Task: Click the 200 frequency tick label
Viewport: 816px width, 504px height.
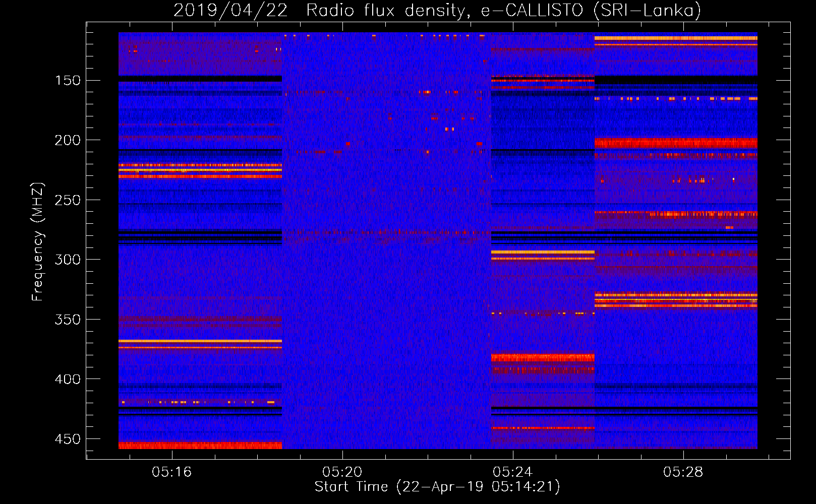Action: (68, 140)
